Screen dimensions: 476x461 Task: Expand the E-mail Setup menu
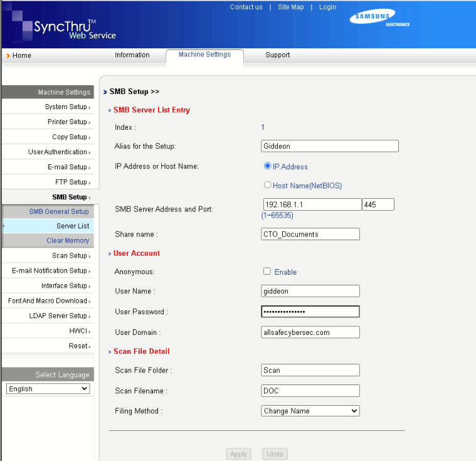coord(69,167)
